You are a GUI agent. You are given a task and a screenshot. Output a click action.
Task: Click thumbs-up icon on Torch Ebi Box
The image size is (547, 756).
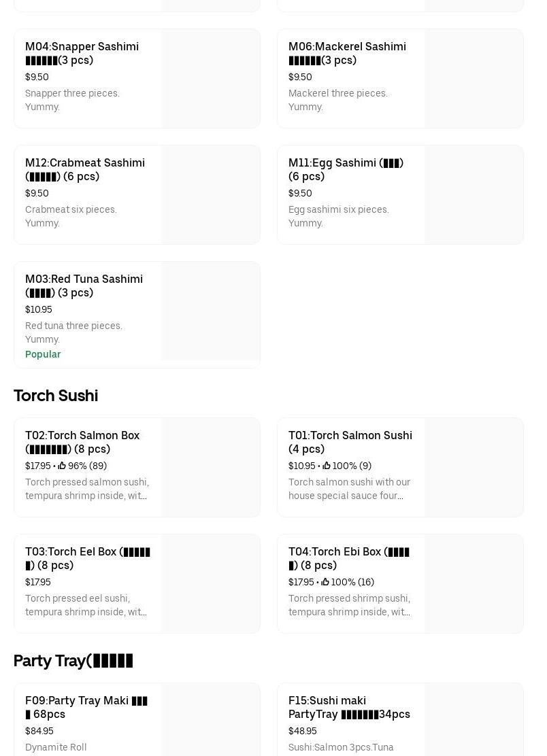point(325,582)
